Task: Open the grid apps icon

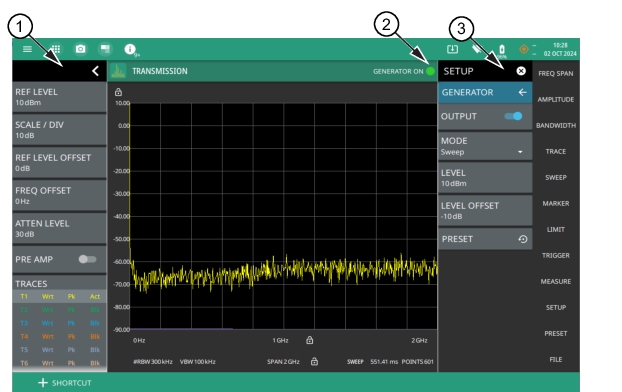Action: click(56, 49)
